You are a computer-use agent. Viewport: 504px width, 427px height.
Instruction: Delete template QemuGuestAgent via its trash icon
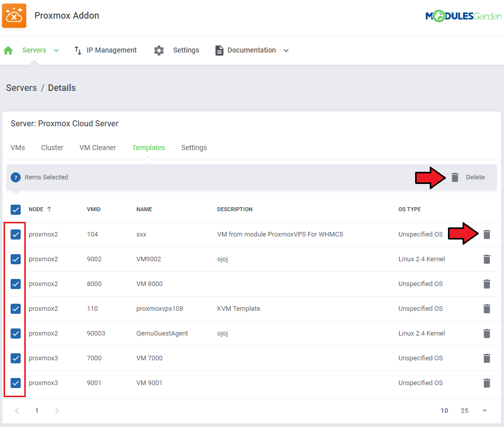coord(487,334)
